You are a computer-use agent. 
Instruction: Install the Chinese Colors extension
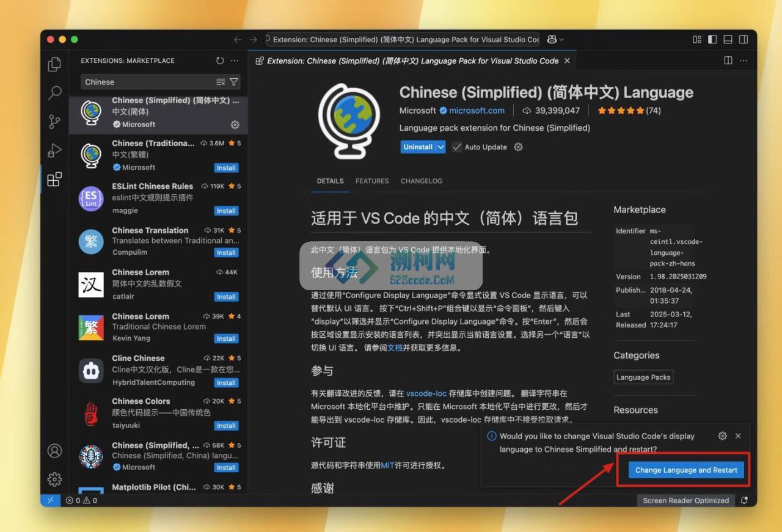[226, 426]
